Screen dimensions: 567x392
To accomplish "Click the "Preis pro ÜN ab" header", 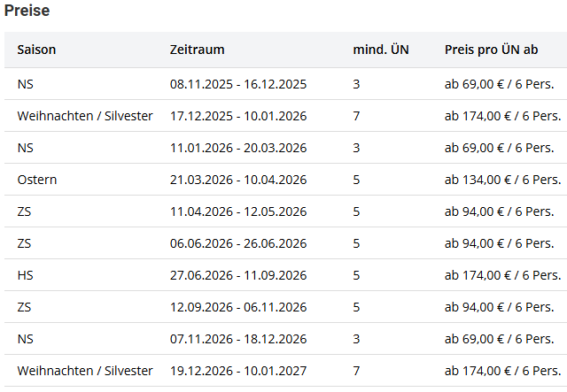I will click(491, 50).
